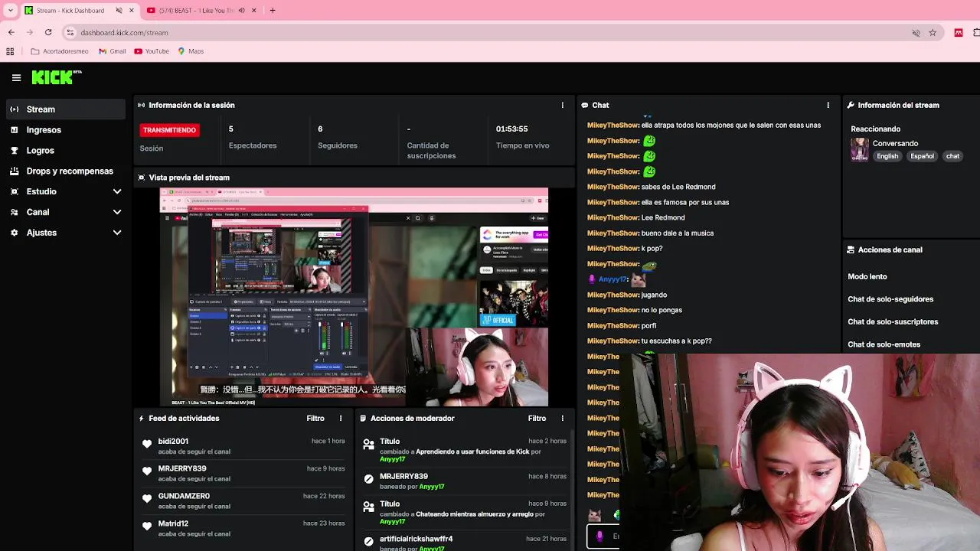
Task: Click heart icon next to MRJERRY839 follow
Action: click(147, 471)
